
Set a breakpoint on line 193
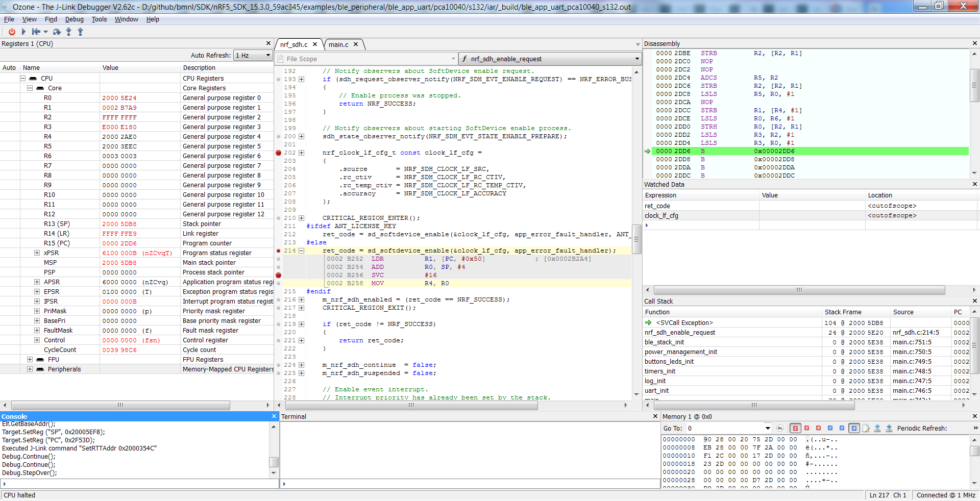278,80
